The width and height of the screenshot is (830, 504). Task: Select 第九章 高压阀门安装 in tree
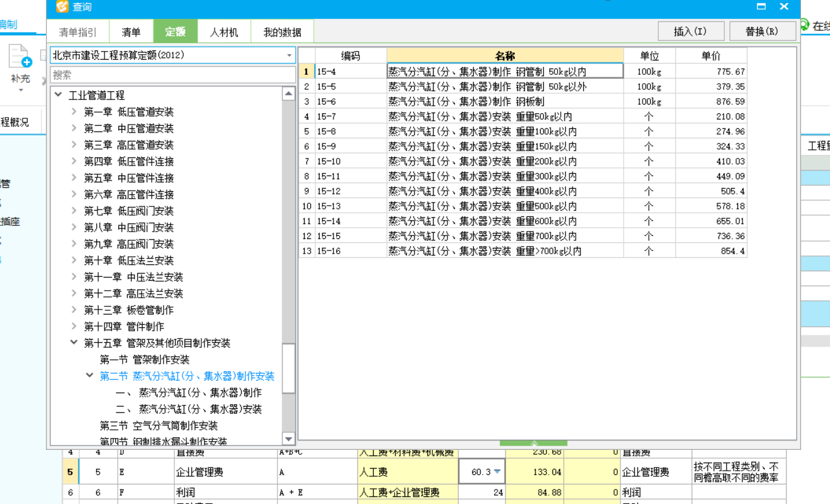tap(129, 244)
